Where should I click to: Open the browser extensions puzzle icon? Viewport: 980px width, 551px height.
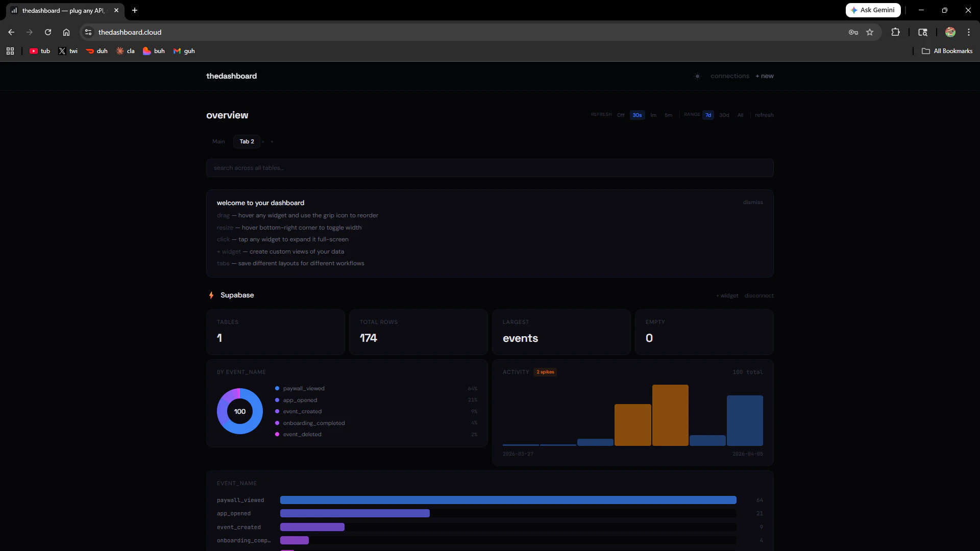(x=896, y=32)
